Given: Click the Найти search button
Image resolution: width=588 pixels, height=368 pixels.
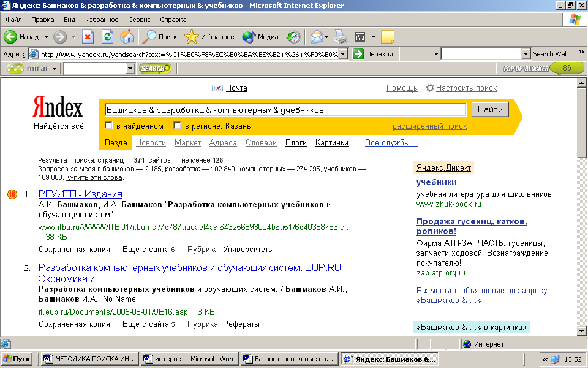Looking at the screenshot, I should [x=490, y=110].
